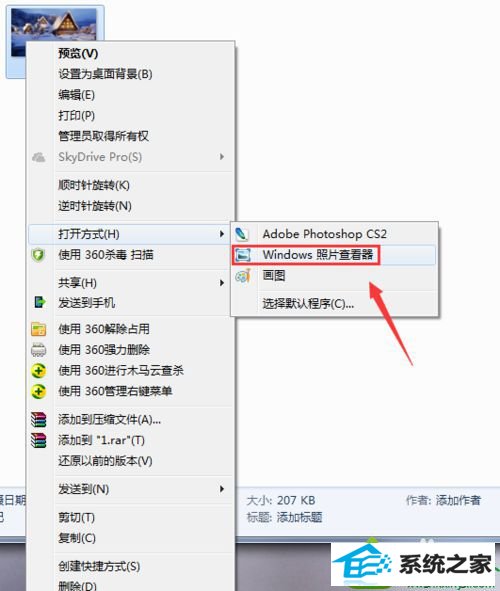This screenshot has width=500, height=591.
Task: Click the SkyDrive Pro cloud icon
Action: [38, 157]
